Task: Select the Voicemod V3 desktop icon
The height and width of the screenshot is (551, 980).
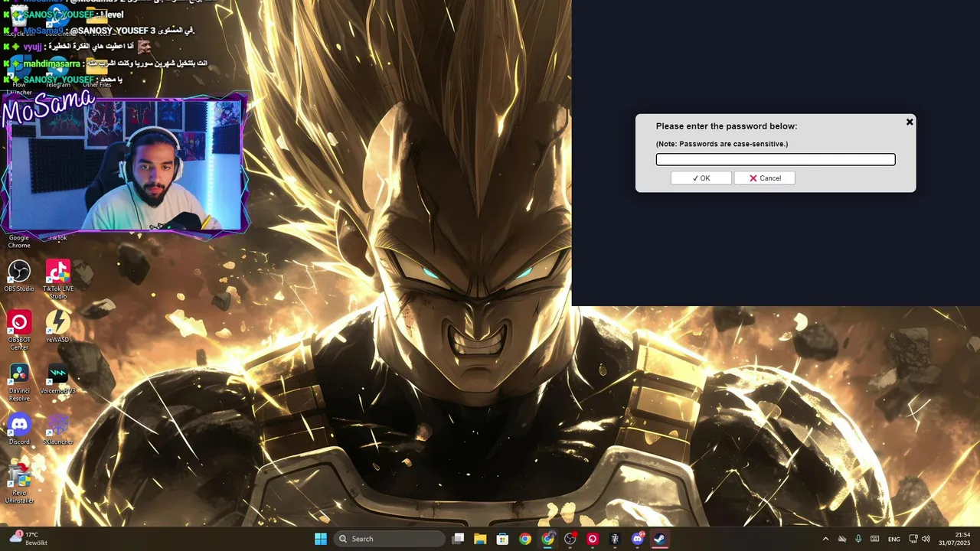Action: [58, 378]
